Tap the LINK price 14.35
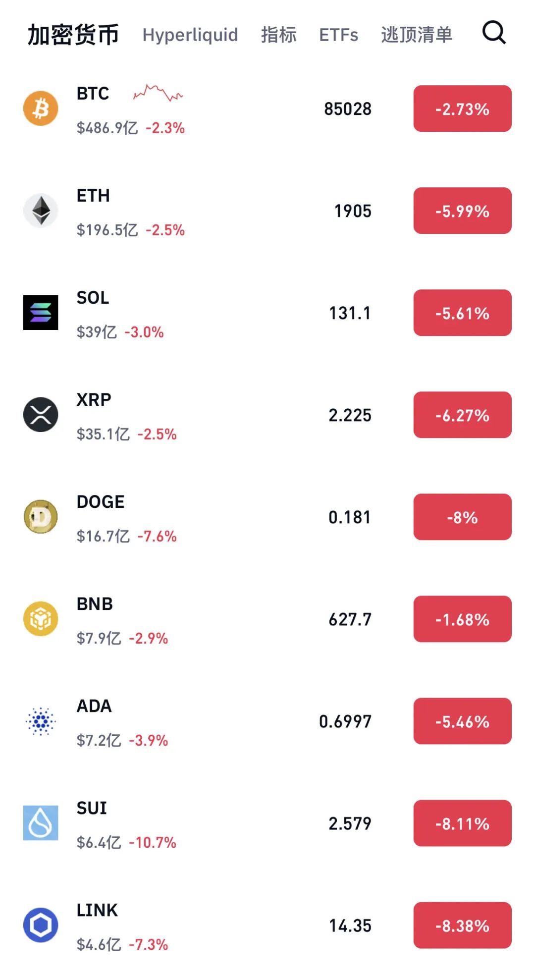535x980 pixels. point(350,926)
